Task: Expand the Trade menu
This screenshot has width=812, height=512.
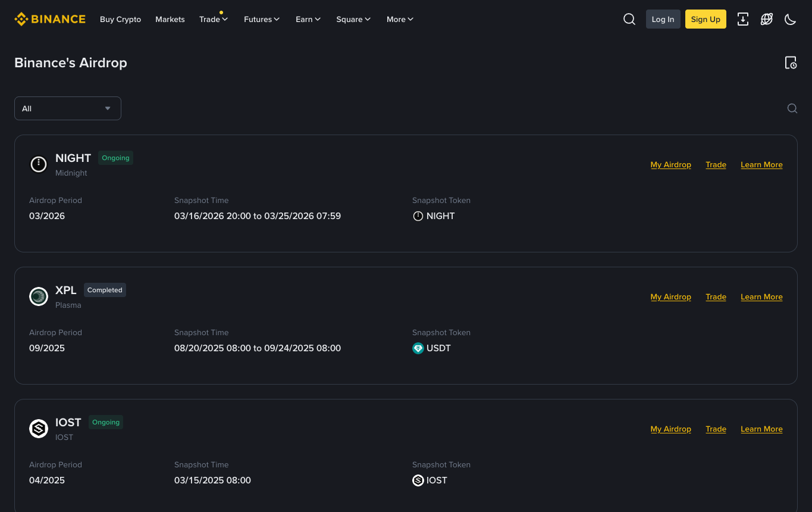Action: point(214,19)
